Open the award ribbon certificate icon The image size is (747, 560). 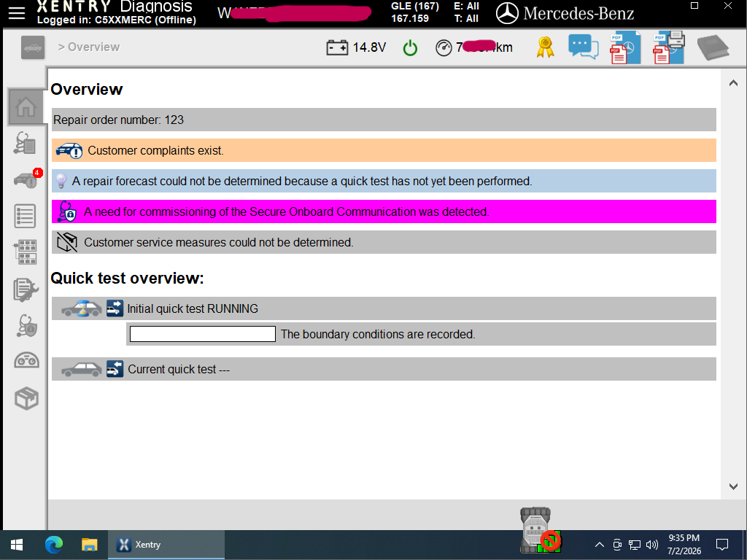546,47
